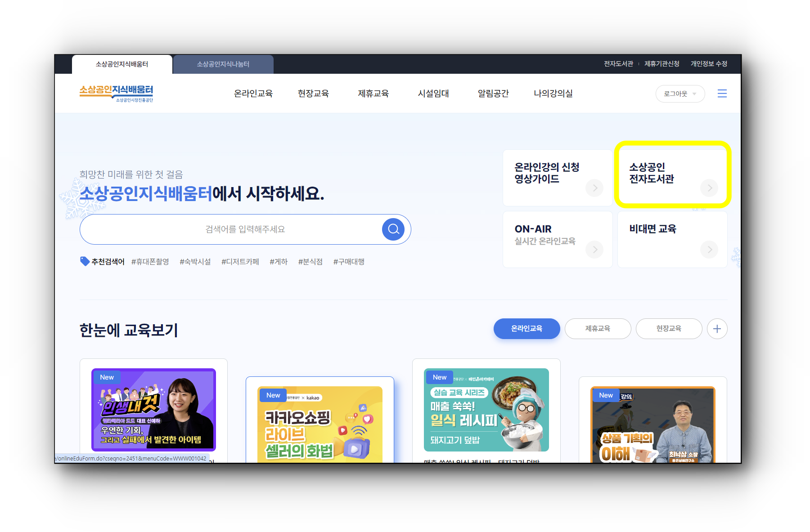The width and height of the screenshot is (810, 532).
Task: Open the 온라인교육 menu
Action: pyautogui.click(x=253, y=94)
